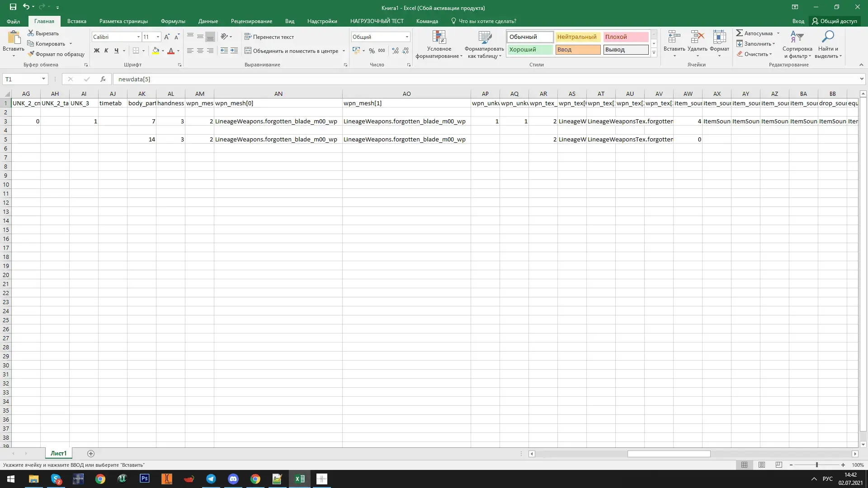Click the Paste clipboard icon

pos(14,37)
